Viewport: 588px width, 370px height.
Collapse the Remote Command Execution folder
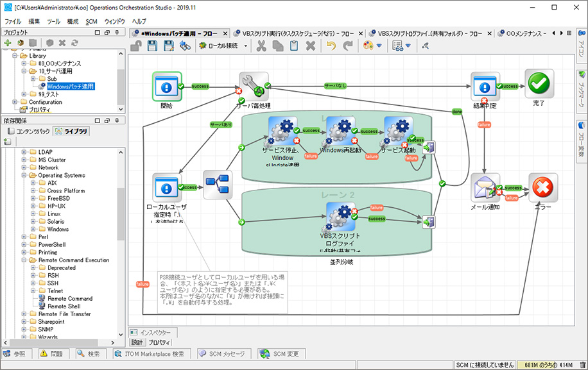pyautogui.click(x=24, y=260)
